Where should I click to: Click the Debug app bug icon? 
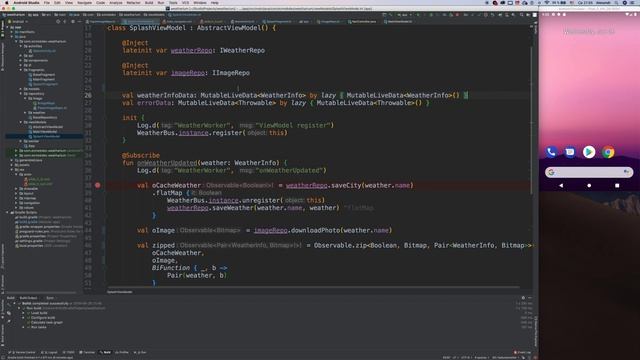431,15
